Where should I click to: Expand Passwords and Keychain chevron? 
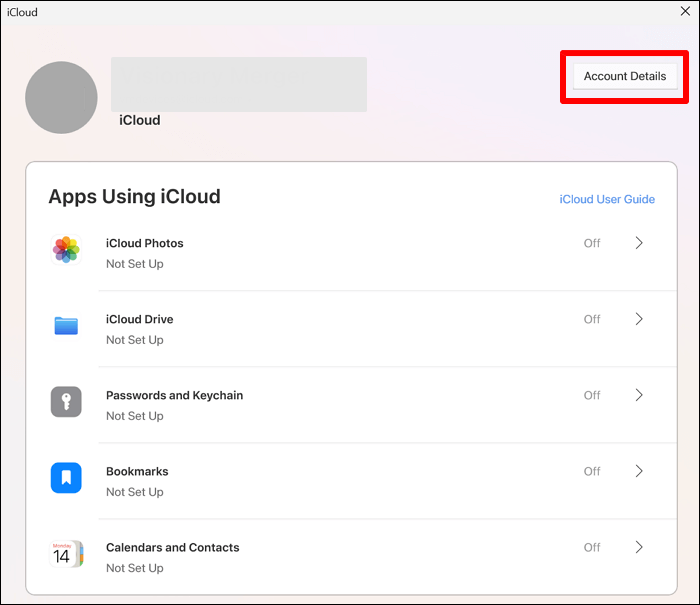click(639, 395)
